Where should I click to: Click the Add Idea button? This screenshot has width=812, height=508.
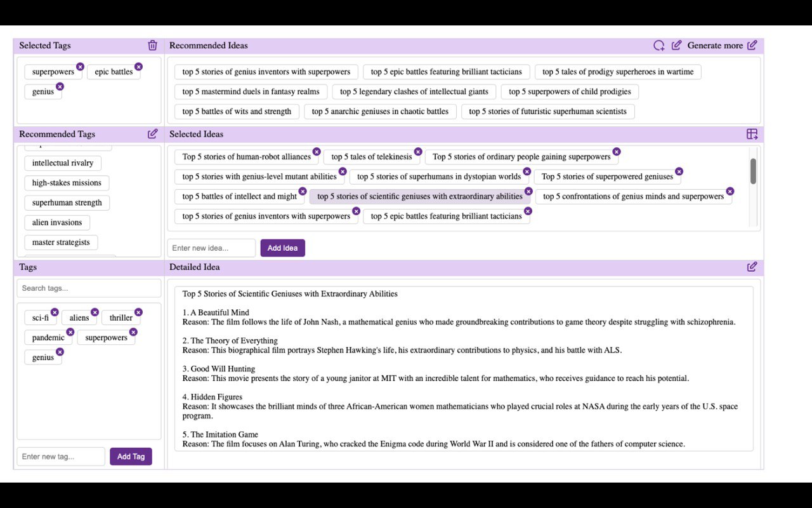(x=282, y=248)
